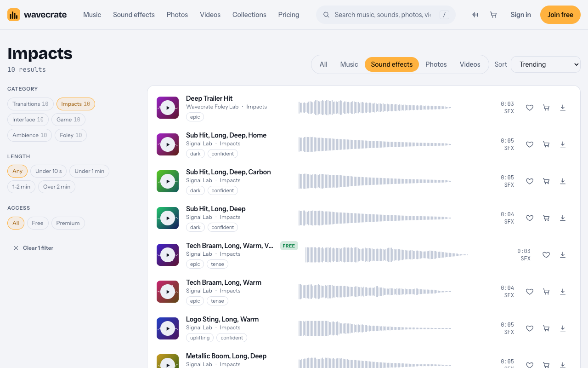Focus the search music and sounds field
This screenshot has width=588, height=368.
(x=386, y=15)
